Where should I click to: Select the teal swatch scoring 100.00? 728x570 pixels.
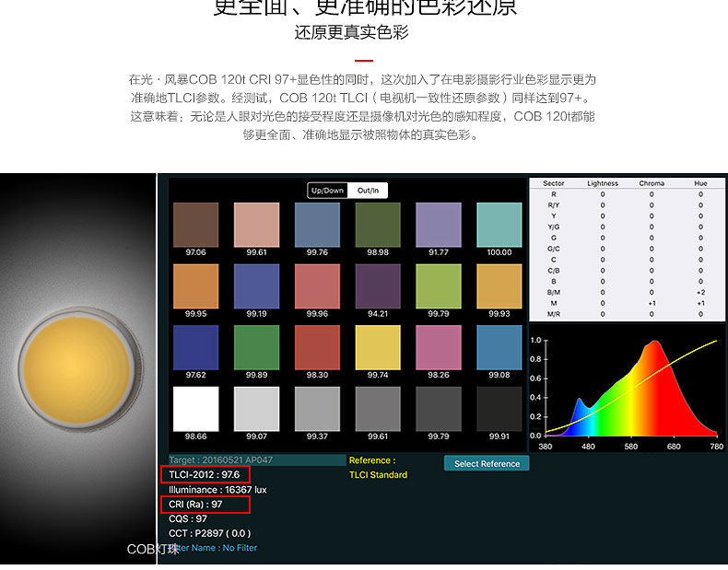click(x=499, y=225)
